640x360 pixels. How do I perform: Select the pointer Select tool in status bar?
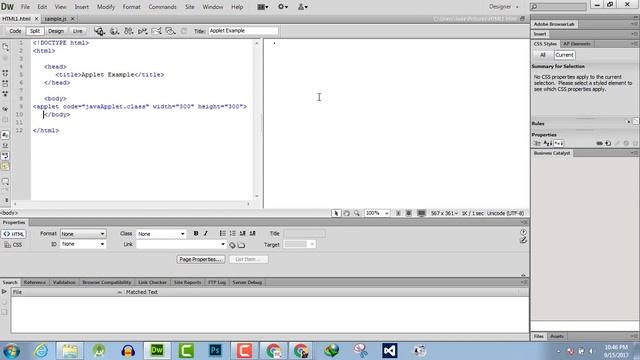[x=336, y=213]
